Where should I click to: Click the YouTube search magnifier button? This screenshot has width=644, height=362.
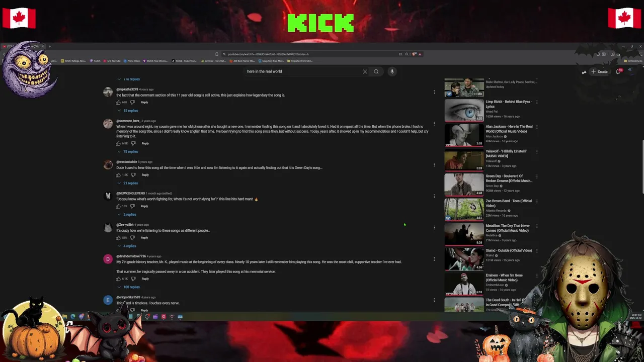click(376, 71)
